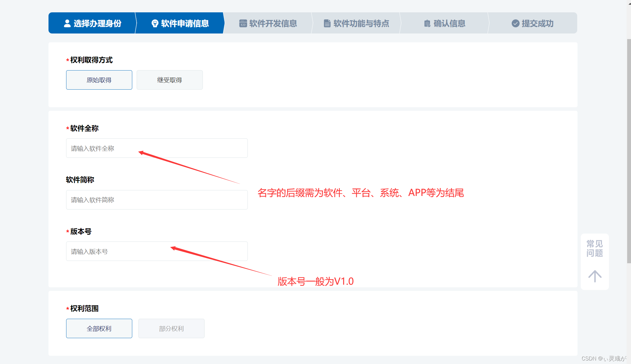Click the 软件全称 field label

pyautogui.click(x=84, y=128)
